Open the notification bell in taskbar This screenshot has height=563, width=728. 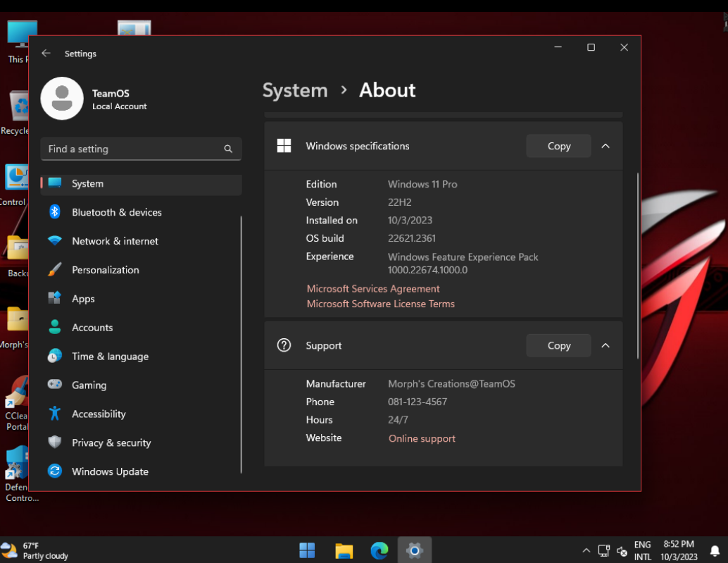[x=715, y=551]
